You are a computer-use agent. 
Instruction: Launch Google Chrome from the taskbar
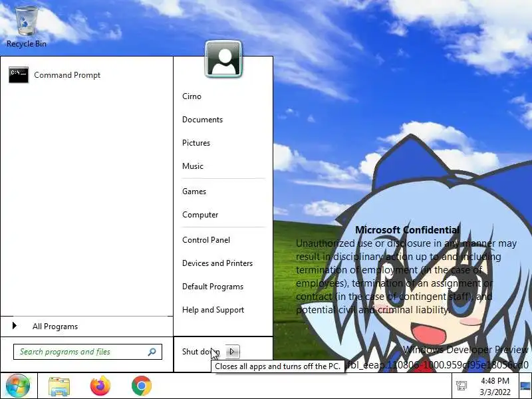click(142, 386)
